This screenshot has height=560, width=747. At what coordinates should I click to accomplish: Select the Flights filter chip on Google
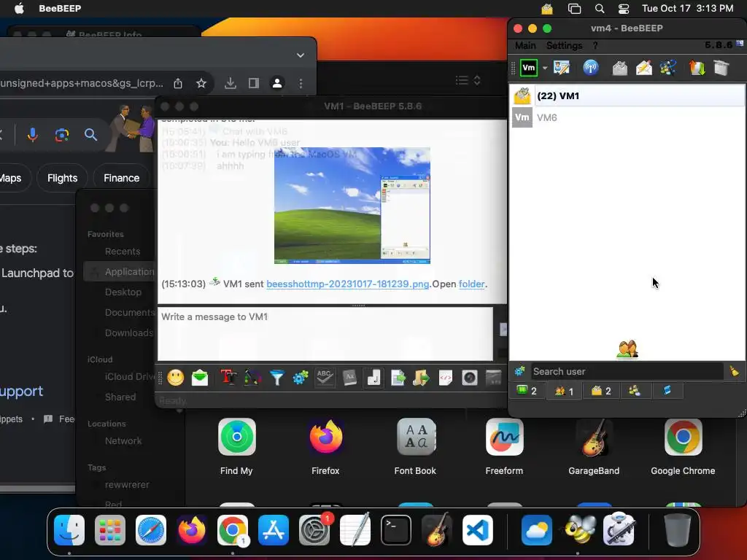pos(63,178)
